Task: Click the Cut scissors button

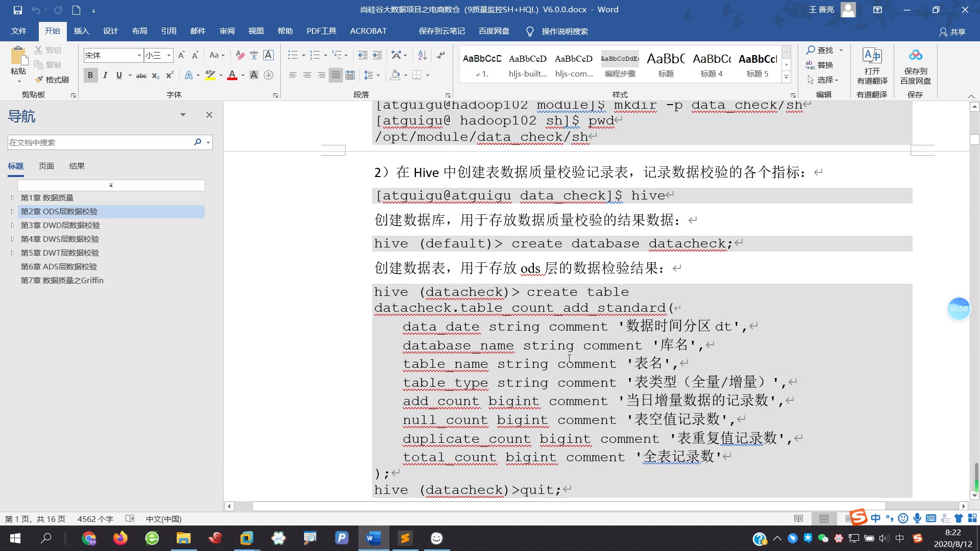Action: click(47, 50)
